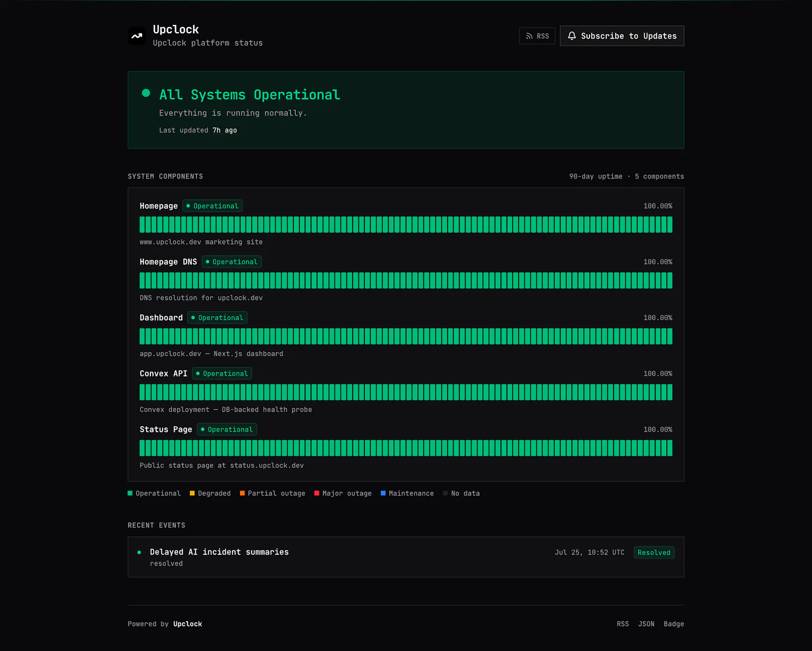Click the Homepage DNS Operational status badge

click(x=231, y=262)
